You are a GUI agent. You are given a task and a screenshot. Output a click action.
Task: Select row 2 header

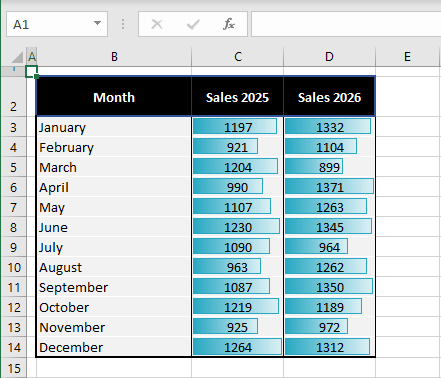click(13, 96)
